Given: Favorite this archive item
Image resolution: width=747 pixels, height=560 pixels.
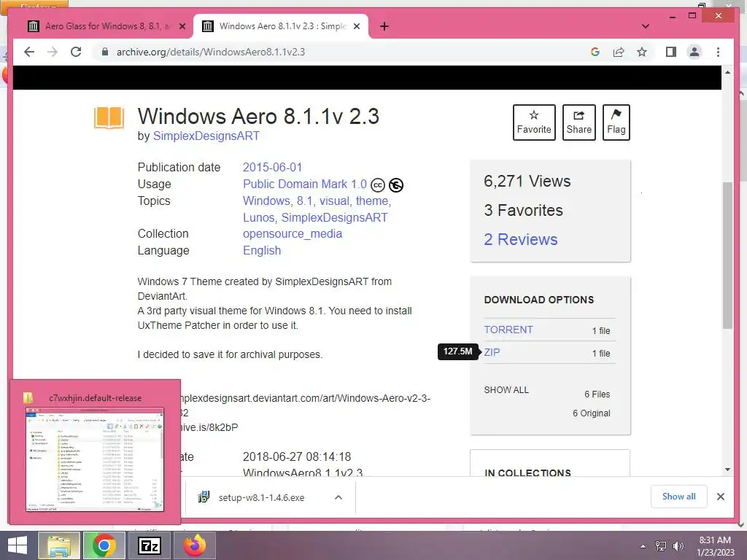Looking at the screenshot, I should coord(534,122).
